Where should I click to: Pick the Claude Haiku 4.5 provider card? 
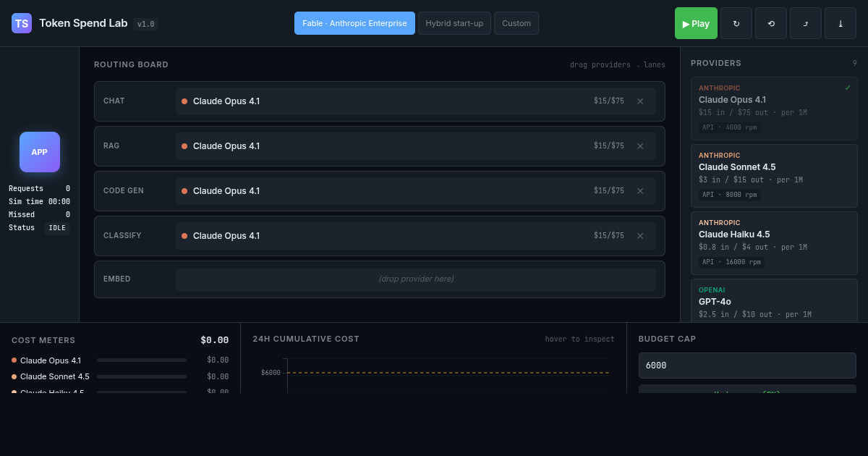pos(774,243)
